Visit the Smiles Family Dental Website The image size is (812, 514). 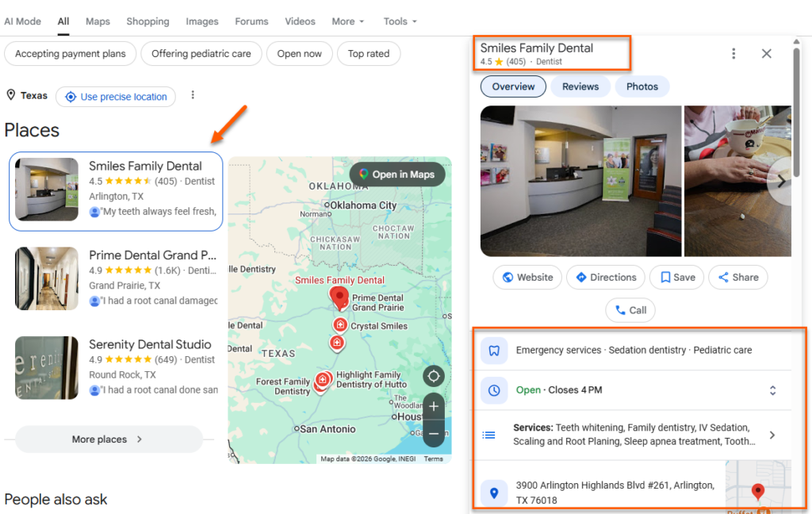click(x=527, y=277)
